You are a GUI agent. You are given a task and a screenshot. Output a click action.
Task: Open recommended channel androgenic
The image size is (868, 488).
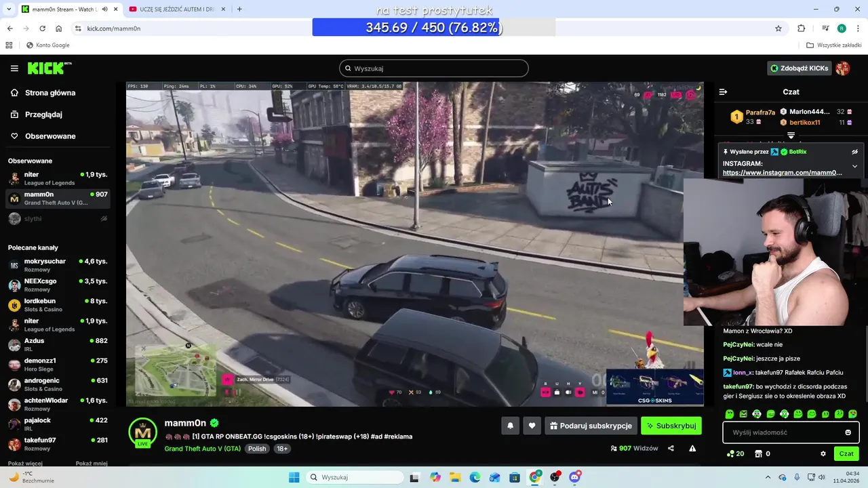57,385
